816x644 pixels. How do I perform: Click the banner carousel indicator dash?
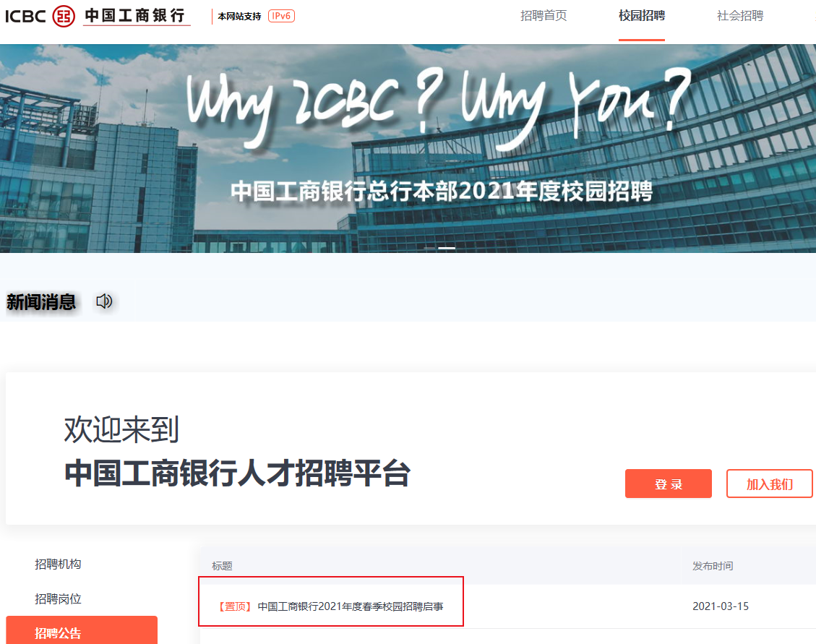pyautogui.click(x=447, y=248)
